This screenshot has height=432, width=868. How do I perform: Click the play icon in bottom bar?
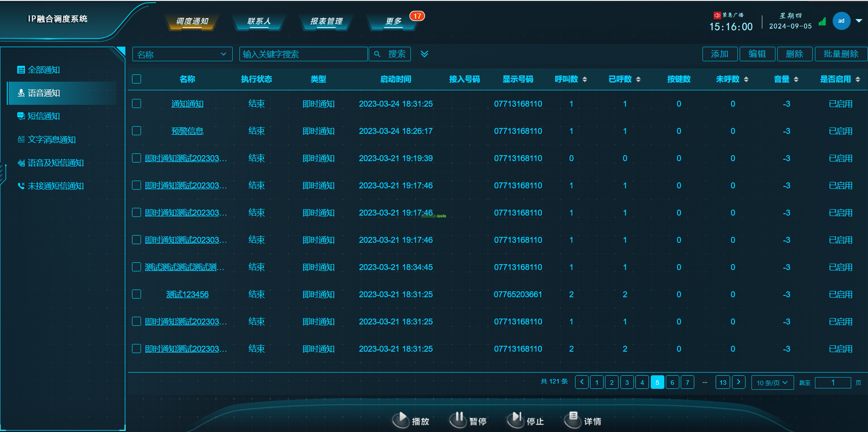[x=401, y=419]
